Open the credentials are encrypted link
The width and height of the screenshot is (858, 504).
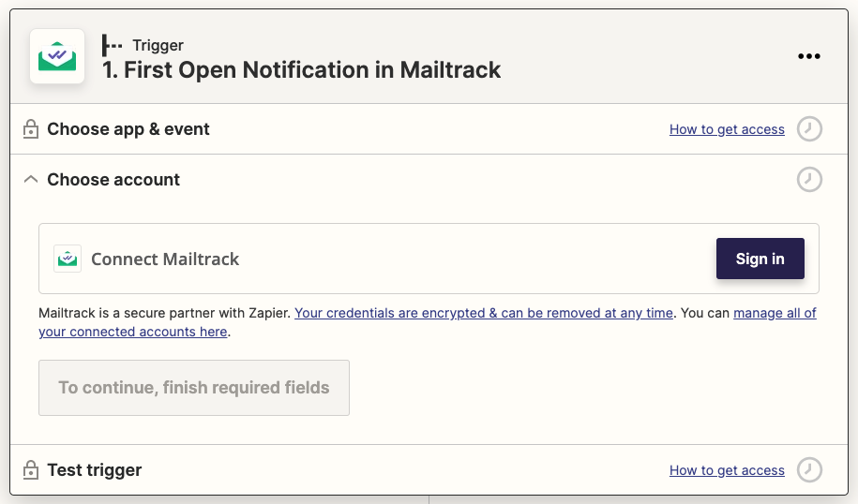[x=484, y=313]
